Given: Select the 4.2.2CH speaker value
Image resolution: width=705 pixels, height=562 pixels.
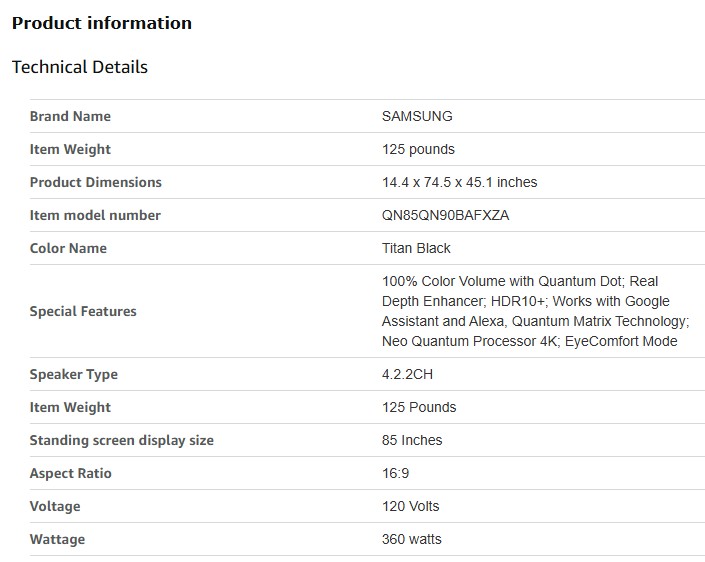Looking at the screenshot, I should (x=407, y=374).
